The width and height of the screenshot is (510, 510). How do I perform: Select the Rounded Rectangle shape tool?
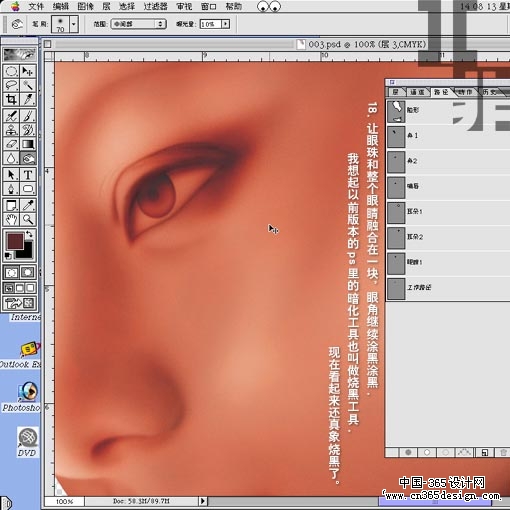[28, 189]
